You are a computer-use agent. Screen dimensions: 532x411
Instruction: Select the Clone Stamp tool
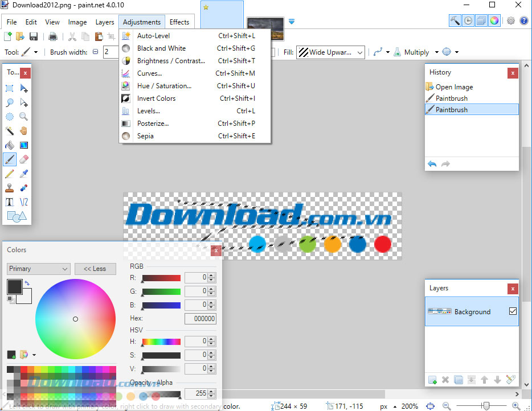[10, 188]
